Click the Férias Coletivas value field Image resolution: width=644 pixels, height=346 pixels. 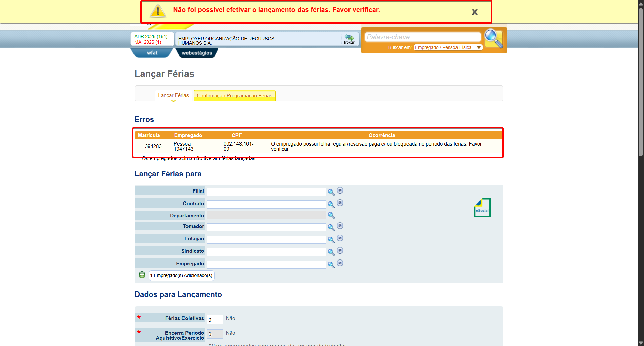(x=215, y=320)
